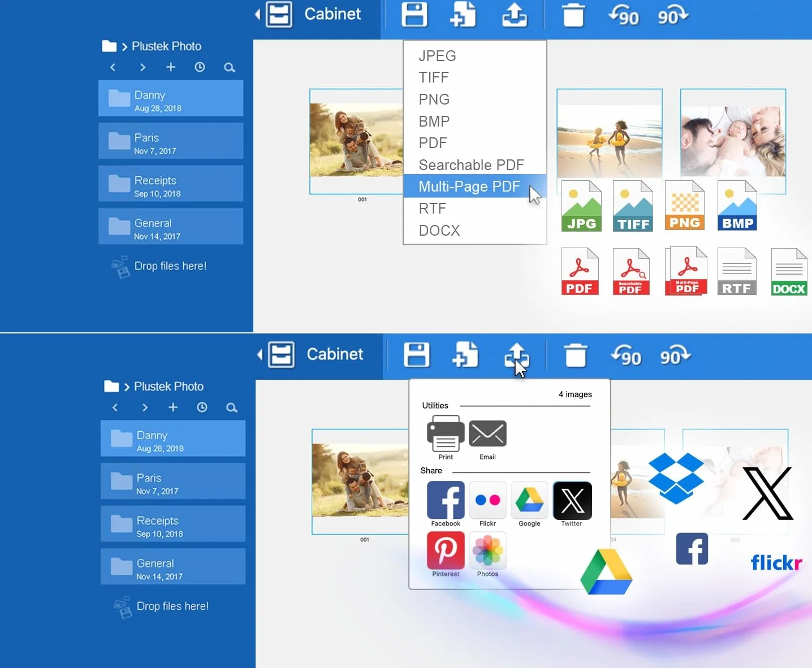Select the parents with baby photo thumbnail
Image resolution: width=812 pixels, height=668 pixels.
pyautogui.click(x=733, y=141)
